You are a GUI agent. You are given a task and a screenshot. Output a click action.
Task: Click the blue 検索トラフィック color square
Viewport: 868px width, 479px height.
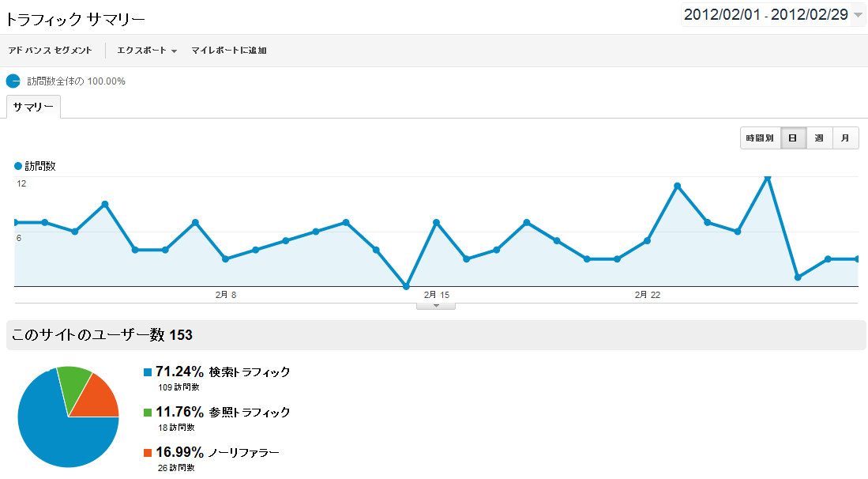(x=148, y=372)
